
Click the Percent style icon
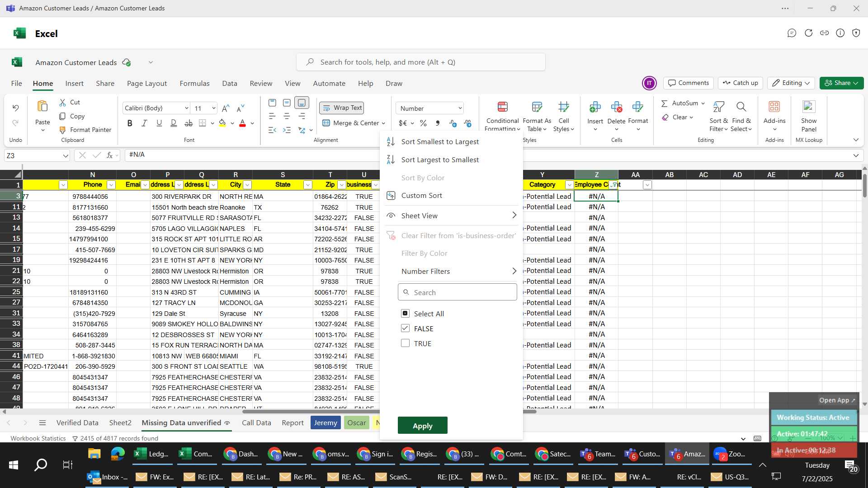click(423, 123)
